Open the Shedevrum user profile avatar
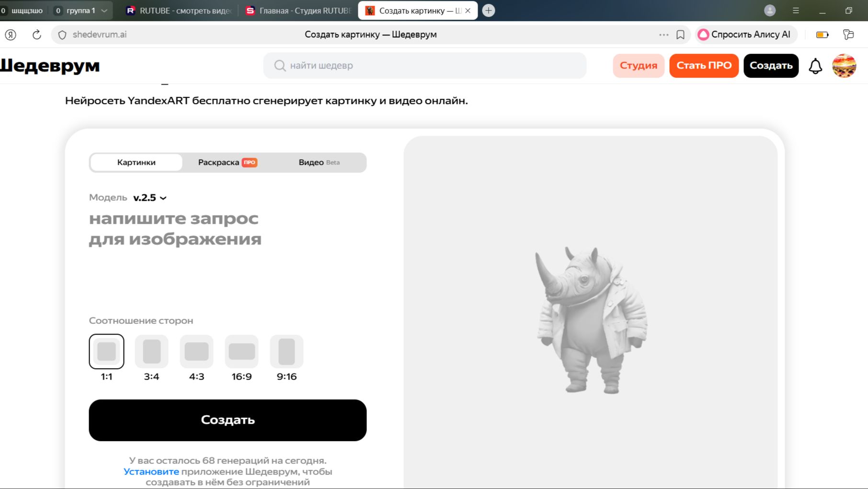The image size is (868, 489). (x=844, y=66)
